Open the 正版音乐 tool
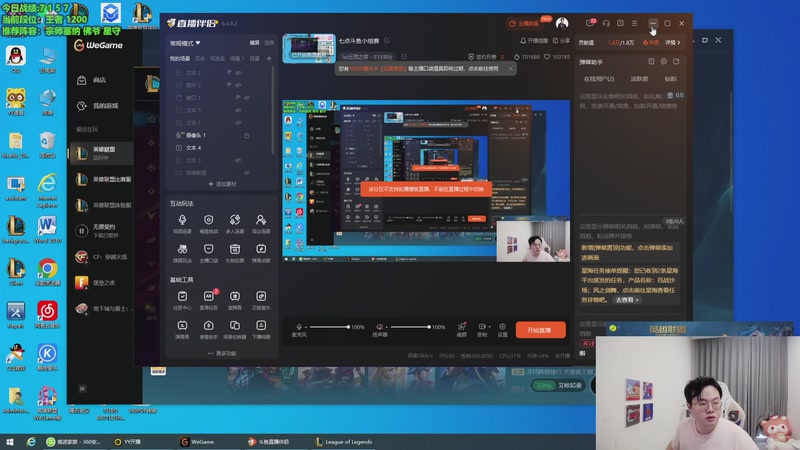800x450 pixels. click(x=261, y=300)
